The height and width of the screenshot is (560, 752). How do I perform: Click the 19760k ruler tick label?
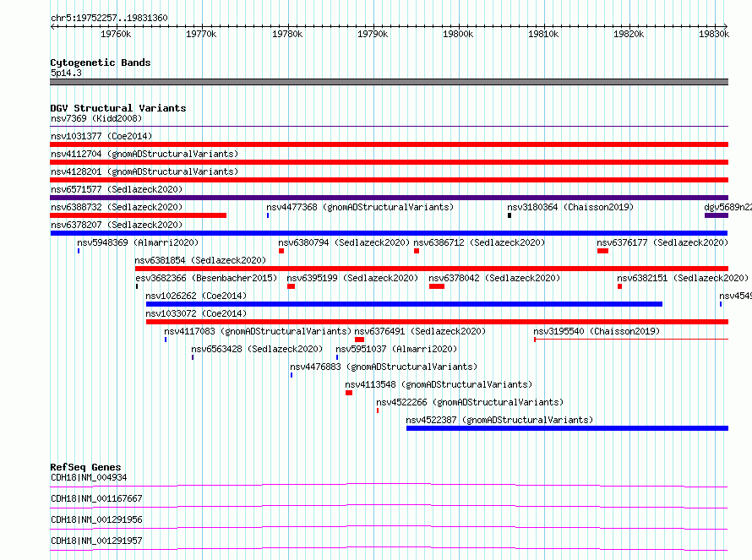116,34
